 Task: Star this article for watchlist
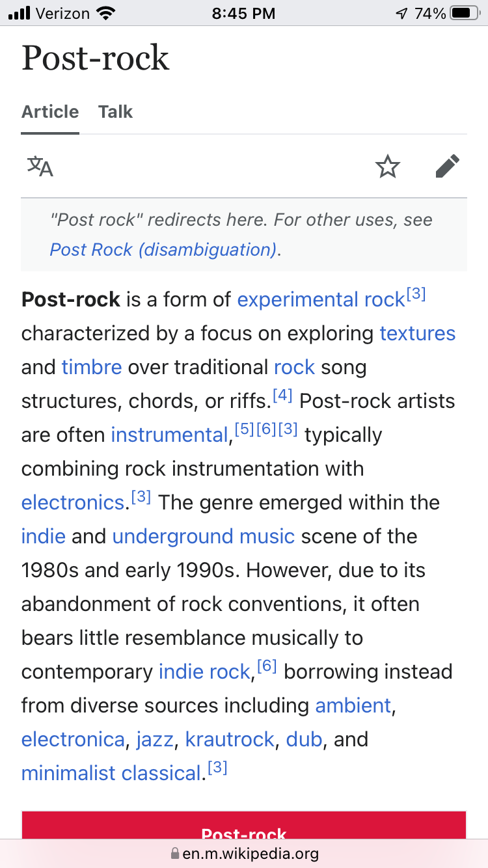[x=388, y=167]
